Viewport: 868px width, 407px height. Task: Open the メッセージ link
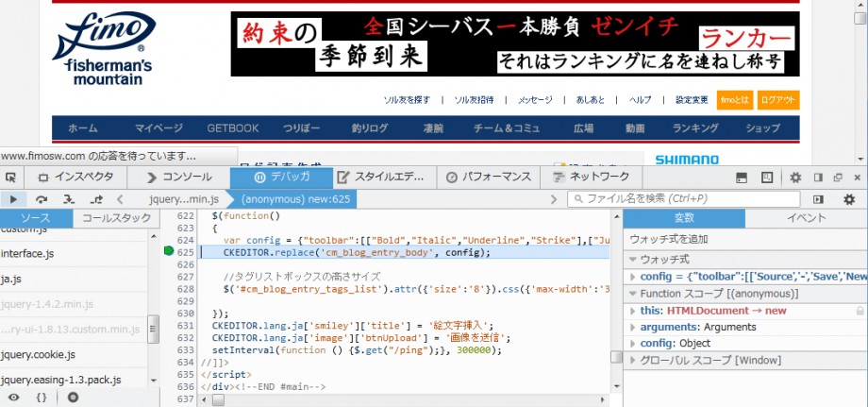pyautogui.click(x=535, y=100)
